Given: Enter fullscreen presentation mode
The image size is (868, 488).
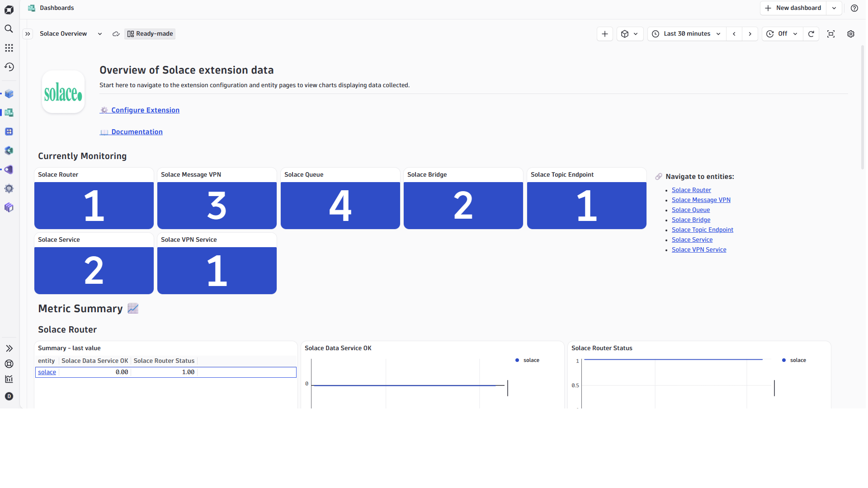Looking at the screenshot, I should pyautogui.click(x=831, y=34).
